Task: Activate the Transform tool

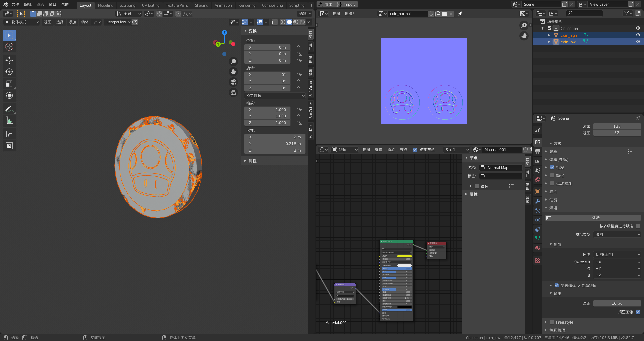Action: [9, 96]
